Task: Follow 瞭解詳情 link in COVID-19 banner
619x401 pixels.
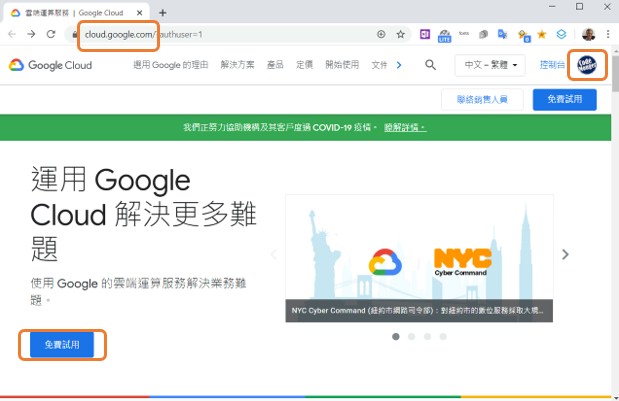Action: (x=405, y=127)
